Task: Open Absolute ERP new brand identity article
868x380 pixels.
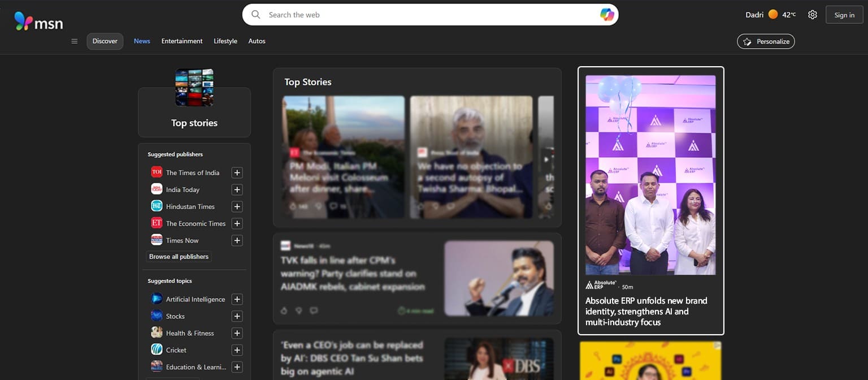Action: (x=646, y=312)
